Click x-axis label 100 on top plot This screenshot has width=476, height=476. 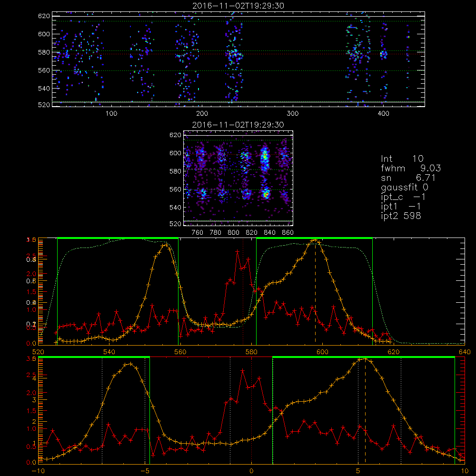click(x=111, y=114)
